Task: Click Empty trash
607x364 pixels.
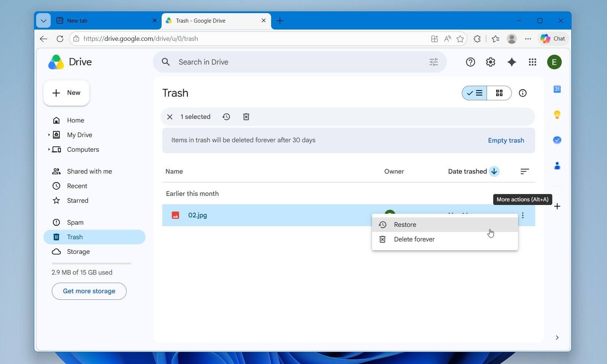Action: pyautogui.click(x=506, y=140)
